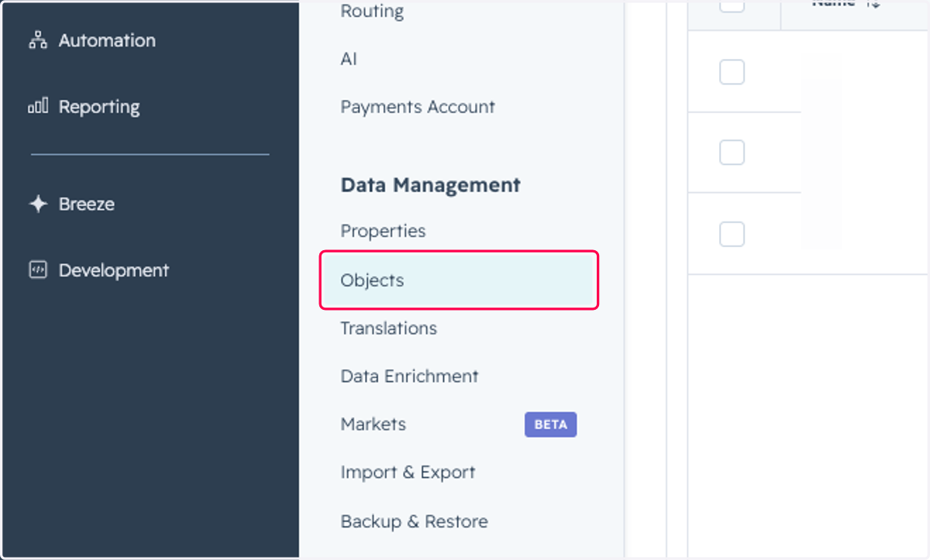Go to Import & Export

pyautogui.click(x=408, y=472)
